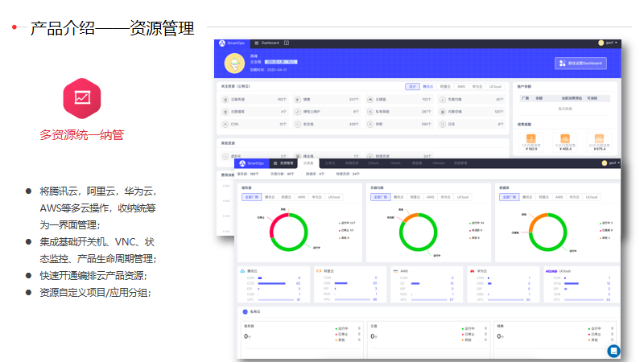
Task: Select 华为云 in the 负载均衡 chart panel
Action: click(x=446, y=197)
